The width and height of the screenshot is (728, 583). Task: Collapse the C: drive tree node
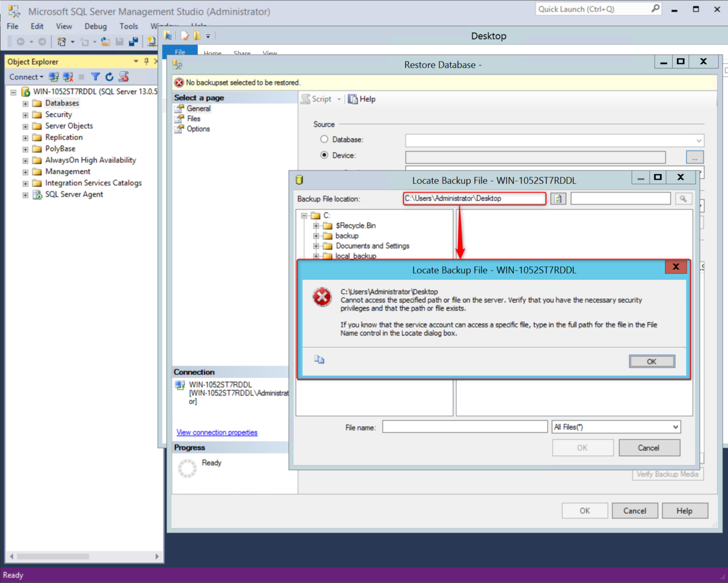305,215
